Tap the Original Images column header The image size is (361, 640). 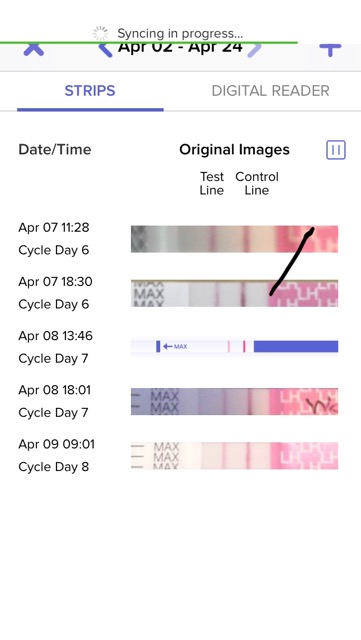(234, 150)
